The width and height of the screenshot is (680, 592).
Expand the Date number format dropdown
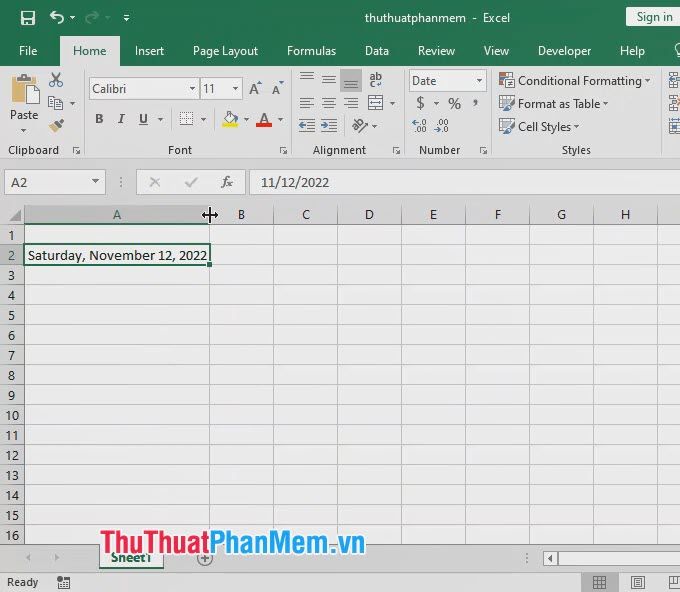point(479,81)
